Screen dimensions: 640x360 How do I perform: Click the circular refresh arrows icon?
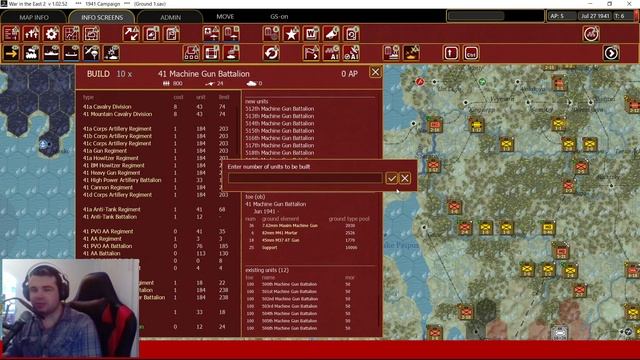pos(271,53)
